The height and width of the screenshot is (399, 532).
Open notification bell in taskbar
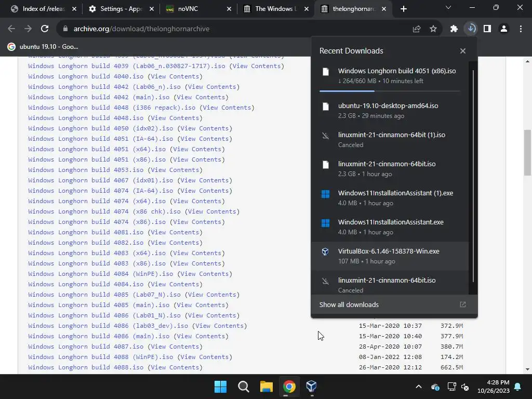pos(518,387)
